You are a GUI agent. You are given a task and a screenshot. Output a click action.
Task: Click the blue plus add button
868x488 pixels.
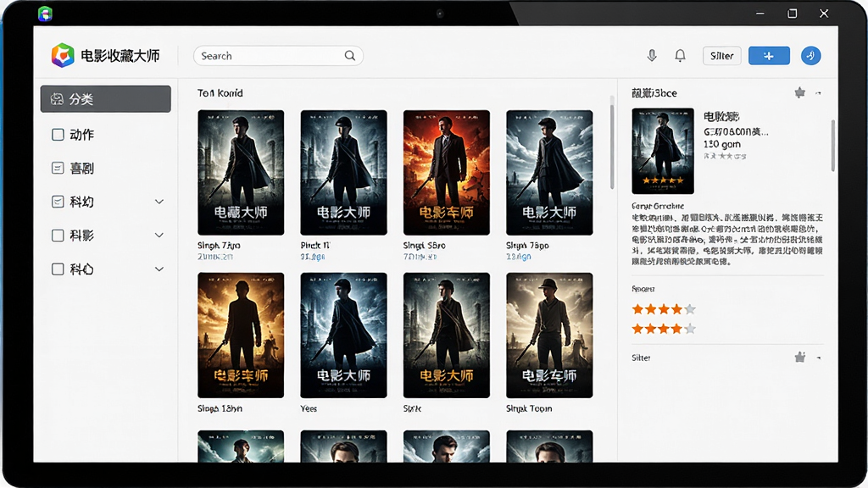(769, 55)
